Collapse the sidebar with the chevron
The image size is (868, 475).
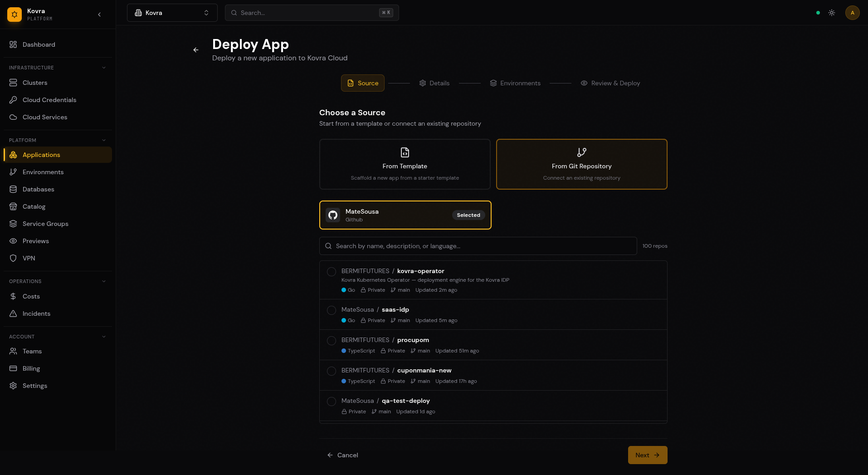point(99,15)
